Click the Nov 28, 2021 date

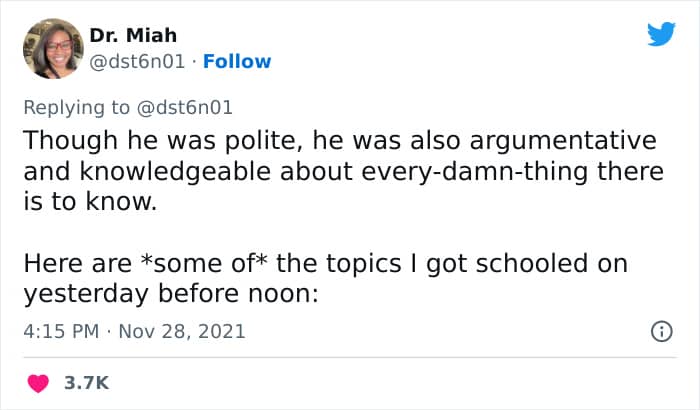pyautogui.click(x=183, y=331)
